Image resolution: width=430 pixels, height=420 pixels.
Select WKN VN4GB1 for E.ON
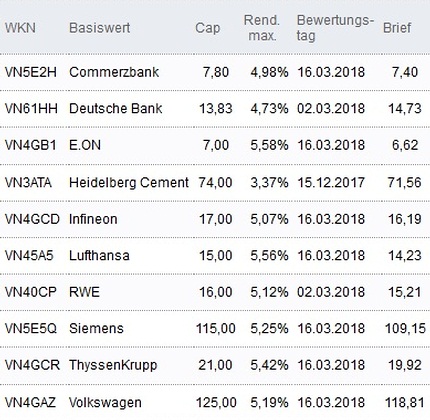[30, 145]
